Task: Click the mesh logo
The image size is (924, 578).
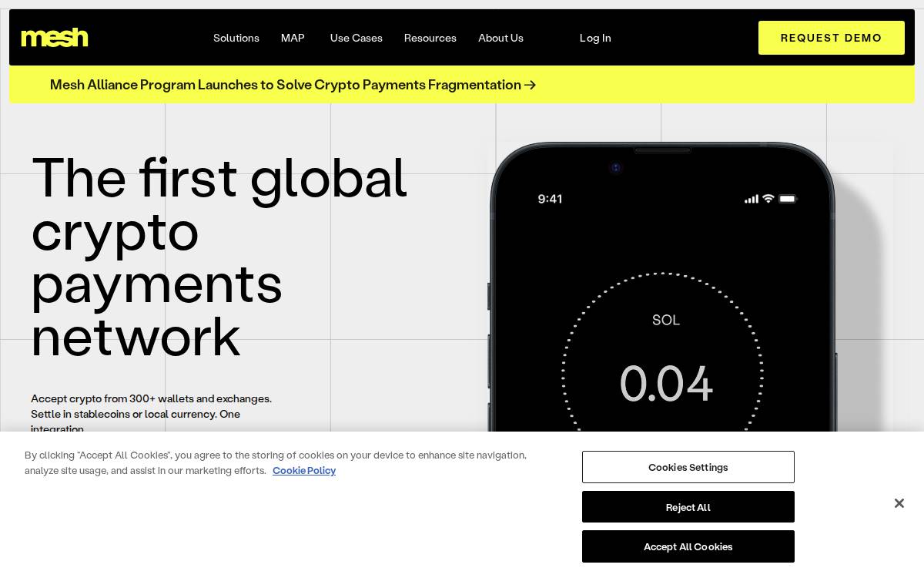Action: (55, 38)
